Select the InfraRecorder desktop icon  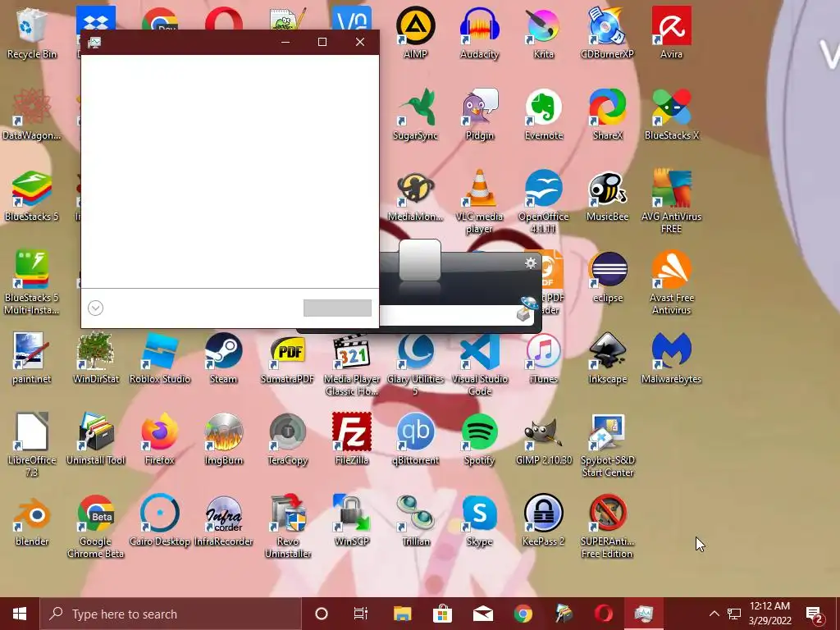pos(223,521)
